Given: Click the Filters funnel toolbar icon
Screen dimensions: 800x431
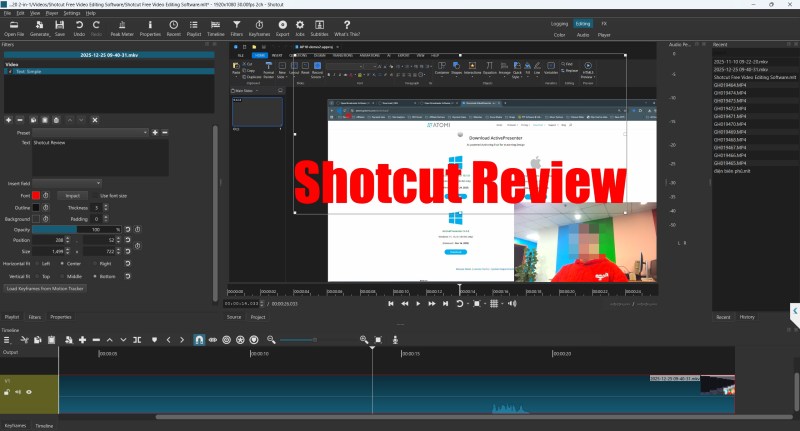Looking at the screenshot, I should pos(236,27).
